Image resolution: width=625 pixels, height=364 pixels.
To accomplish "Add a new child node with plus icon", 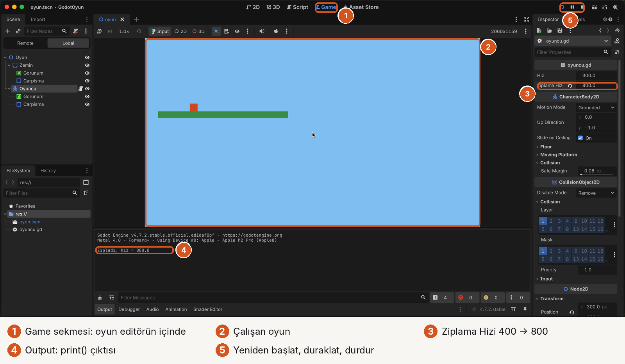I will click(8, 31).
